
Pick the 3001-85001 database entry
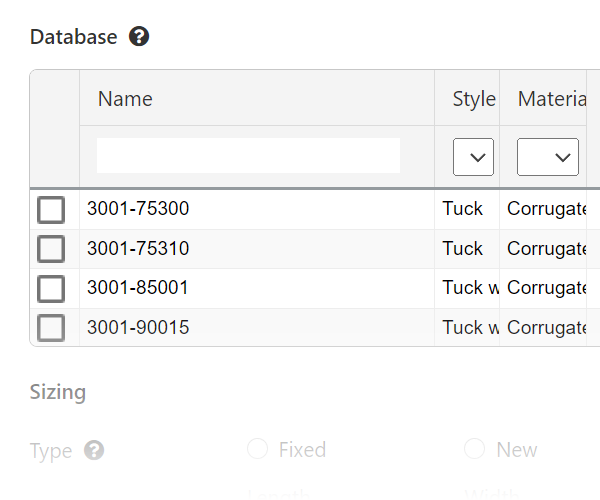point(138,288)
